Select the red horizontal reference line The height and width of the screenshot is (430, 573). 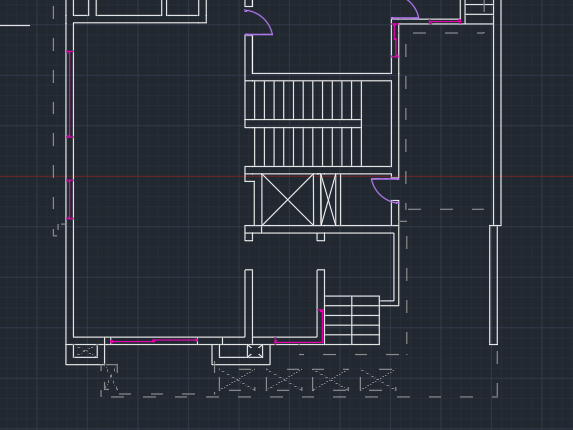click(x=286, y=176)
